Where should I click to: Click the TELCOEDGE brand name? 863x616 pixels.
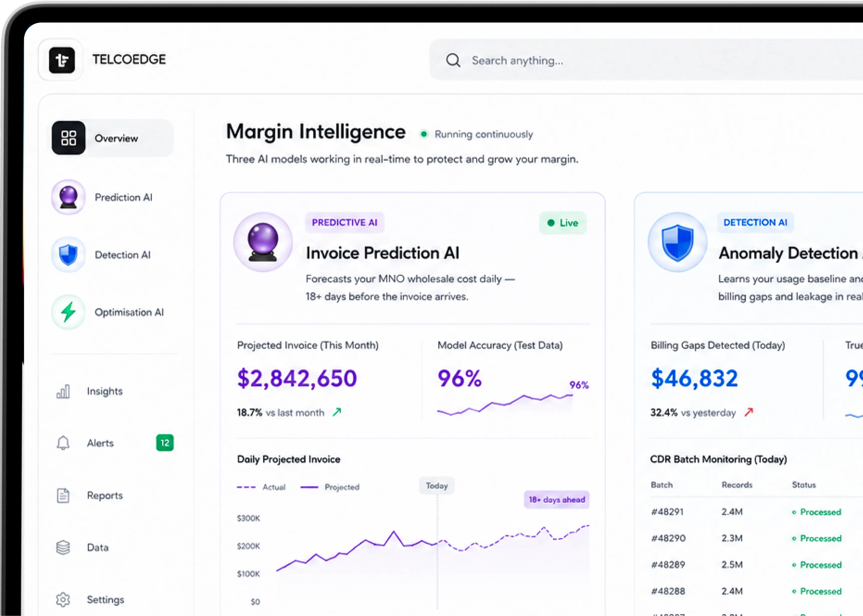[x=129, y=59]
